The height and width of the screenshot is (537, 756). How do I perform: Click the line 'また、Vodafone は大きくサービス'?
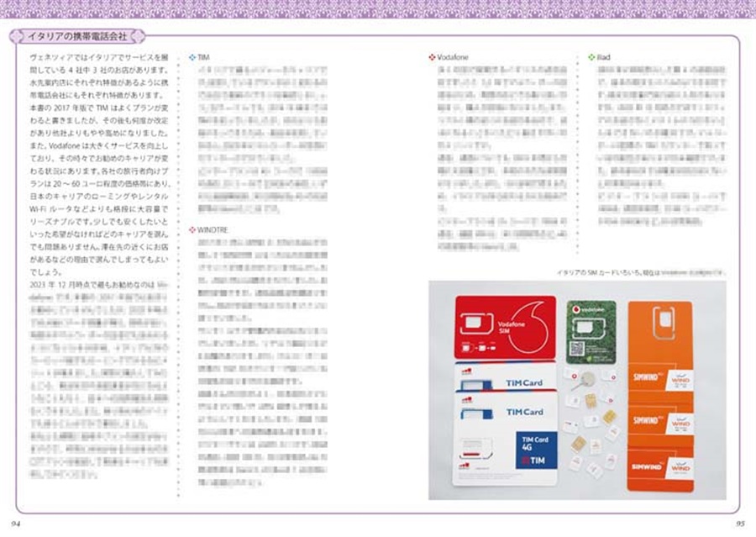click(x=99, y=145)
